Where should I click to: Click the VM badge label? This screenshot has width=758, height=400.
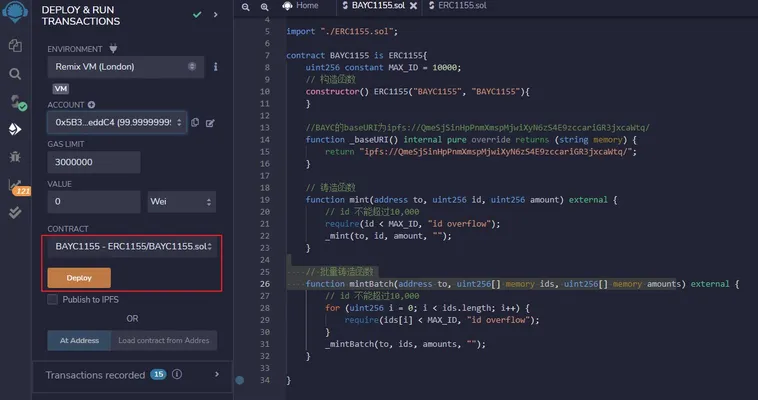click(61, 89)
